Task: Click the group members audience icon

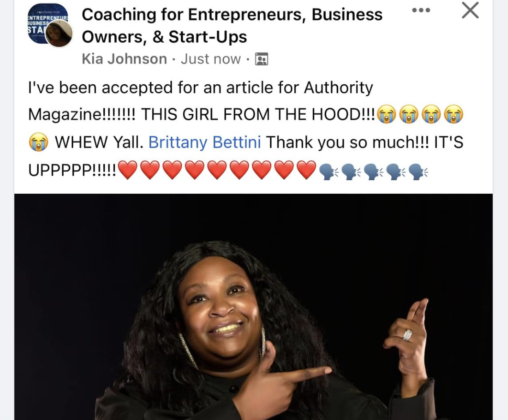Action: point(262,59)
